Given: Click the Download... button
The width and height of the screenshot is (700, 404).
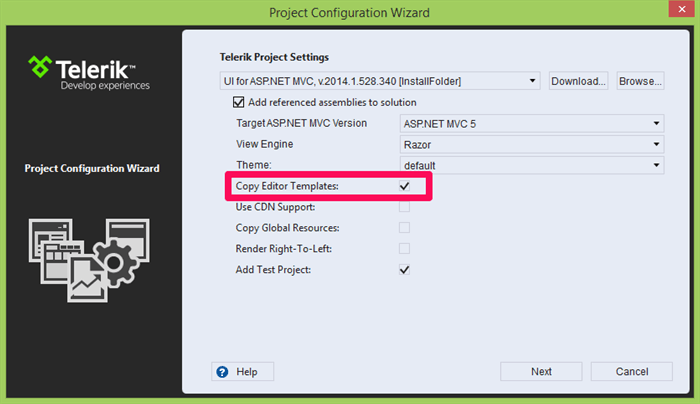Looking at the screenshot, I should [x=578, y=81].
